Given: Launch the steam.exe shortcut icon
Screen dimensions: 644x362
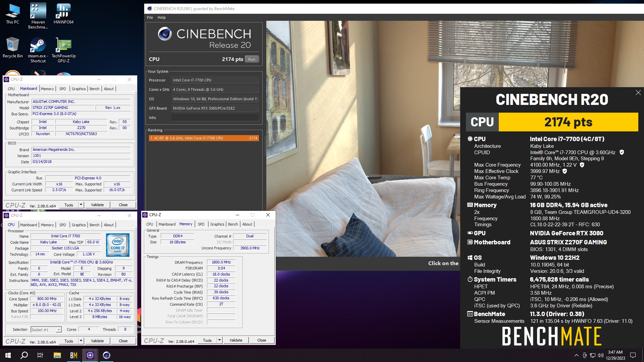Looking at the screenshot, I should coord(38,50).
